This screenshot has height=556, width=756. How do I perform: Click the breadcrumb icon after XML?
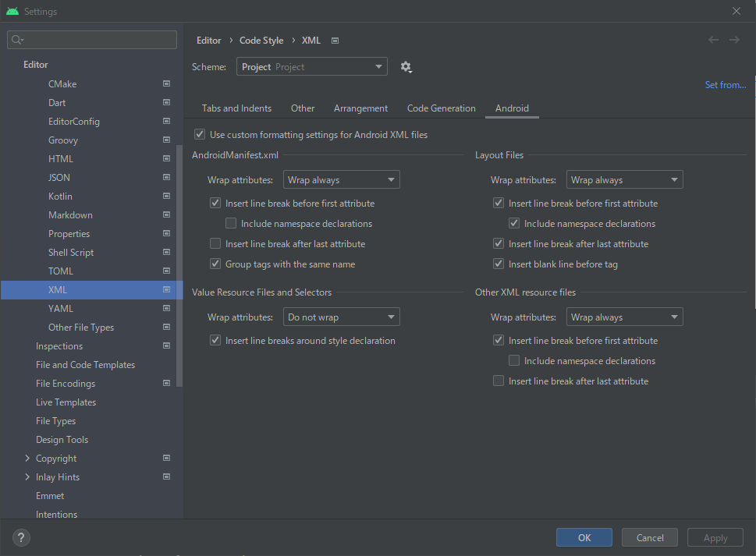coord(334,40)
